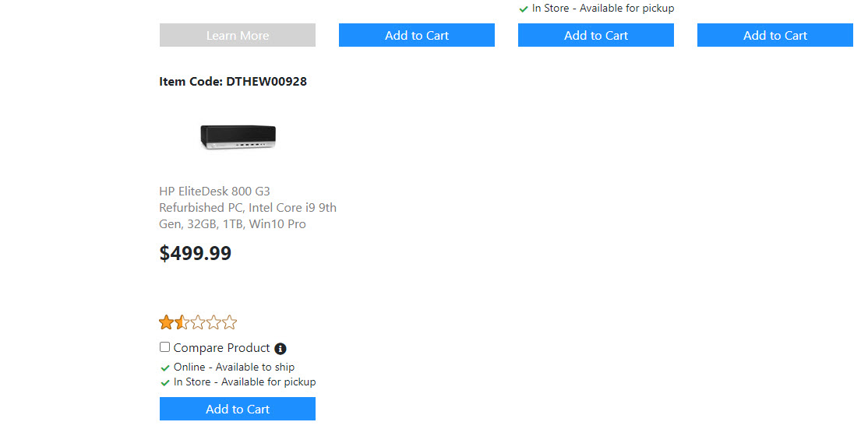Open the HP EliteDesk 800 G3 title link
The width and height of the screenshot is (868, 429).
pos(247,207)
